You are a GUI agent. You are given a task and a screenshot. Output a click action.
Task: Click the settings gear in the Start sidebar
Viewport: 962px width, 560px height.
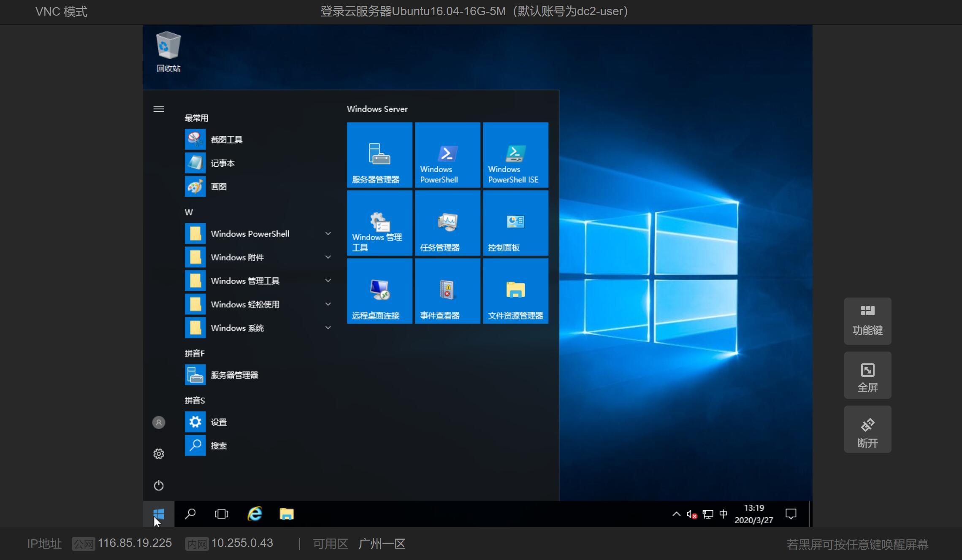(x=159, y=454)
